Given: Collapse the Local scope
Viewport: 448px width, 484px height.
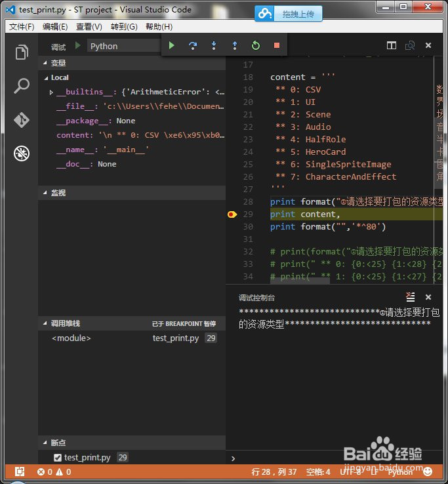Looking at the screenshot, I should click(x=47, y=78).
